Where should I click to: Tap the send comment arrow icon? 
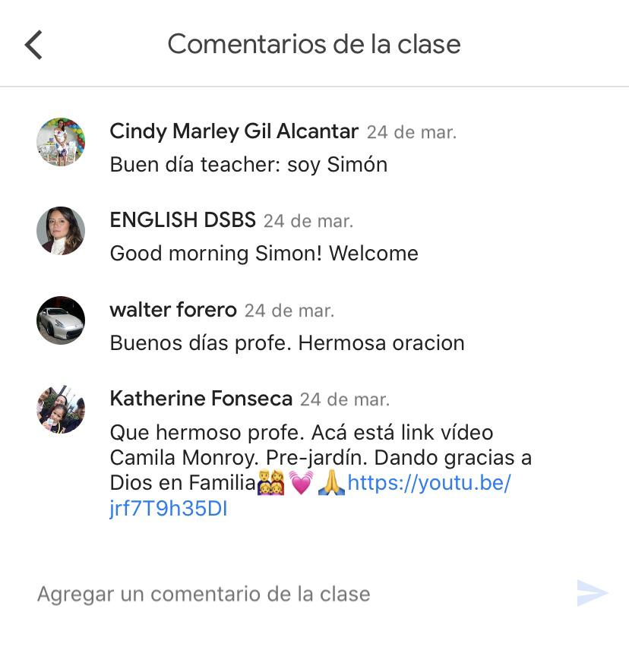tap(592, 593)
